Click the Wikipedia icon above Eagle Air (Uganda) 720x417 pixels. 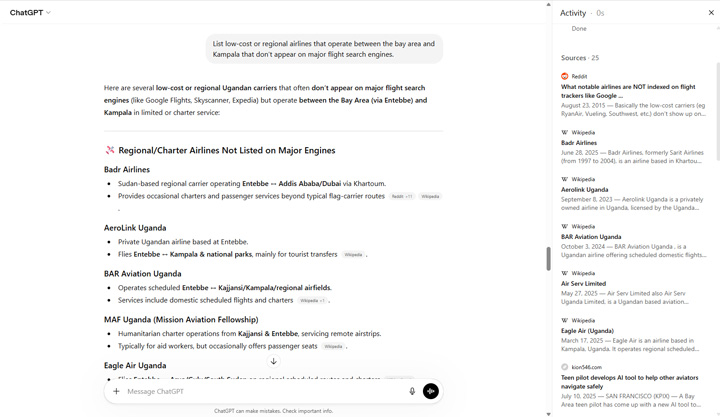coord(565,320)
